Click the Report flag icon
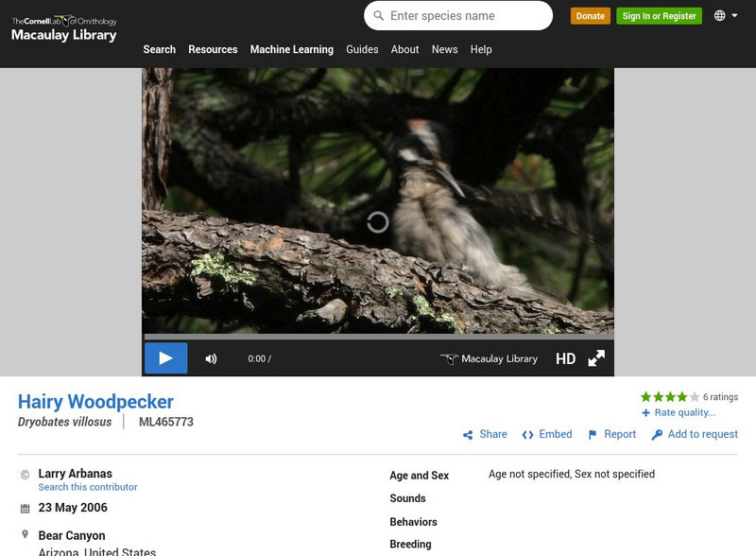Viewport: 756px width, 556px height. click(593, 435)
